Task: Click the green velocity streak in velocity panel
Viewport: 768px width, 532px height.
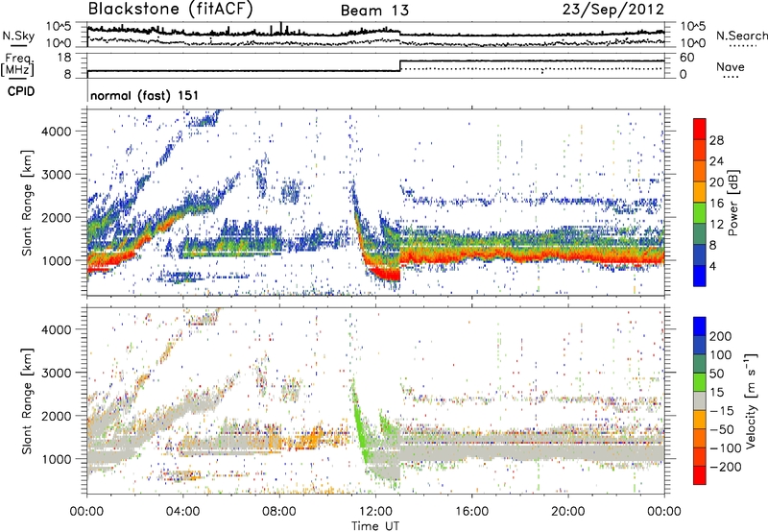Action: 361,422
